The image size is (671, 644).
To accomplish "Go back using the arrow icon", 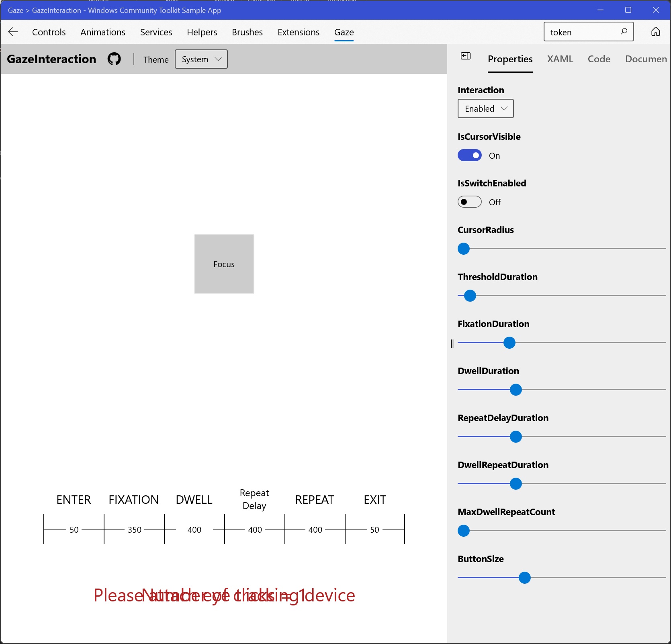I will pyautogui.click(x=13, y=32).
